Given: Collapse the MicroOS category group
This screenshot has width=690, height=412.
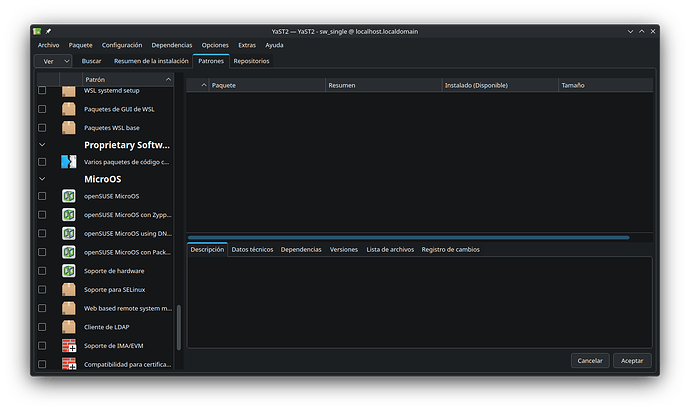Looking at the screenshot, I should pyautogui.click(x=42, y=179).
